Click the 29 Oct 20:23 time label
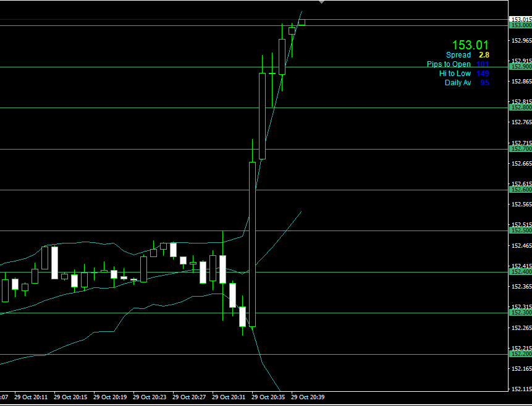Viewport: 532px width, 406px height. click(150, 397)
